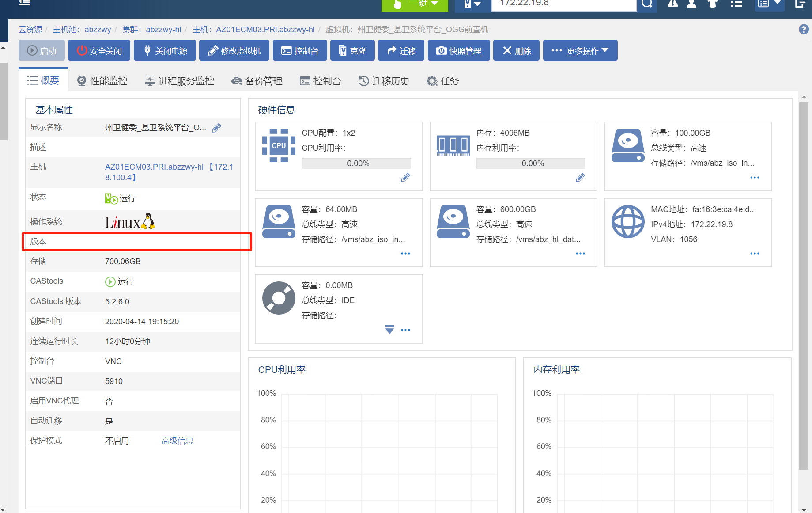812x513 pixels.
Task: Open the 主机池 abzzwy breadcrumb link
Action: [82, 30]
